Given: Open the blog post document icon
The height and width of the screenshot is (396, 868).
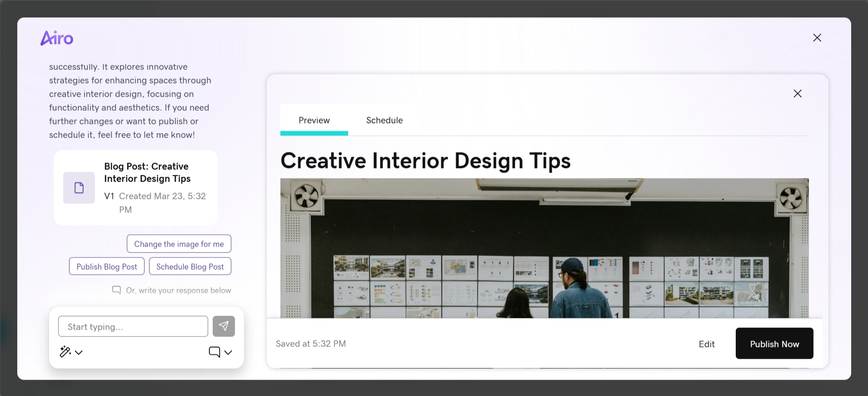Looking at the screenshot, I should [79, 188].
